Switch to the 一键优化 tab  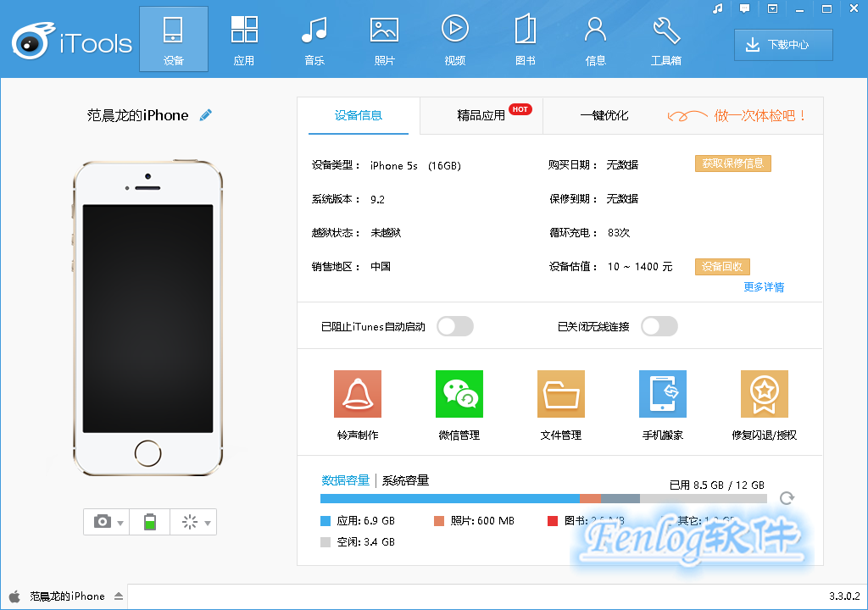(604, 116)
